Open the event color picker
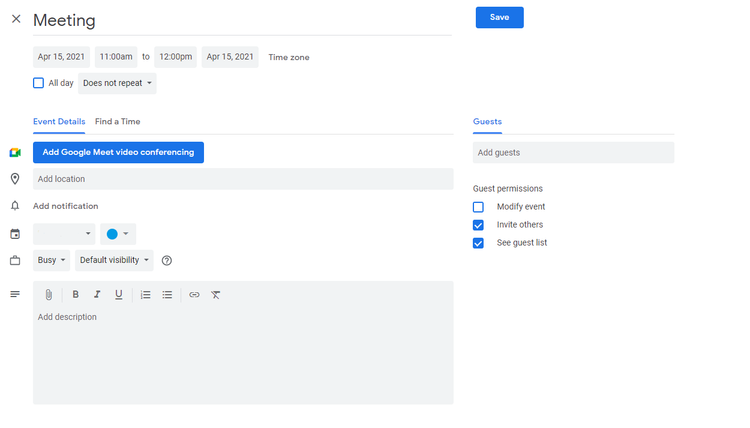Viewport: 750px width, 428px height. [118, 234]
